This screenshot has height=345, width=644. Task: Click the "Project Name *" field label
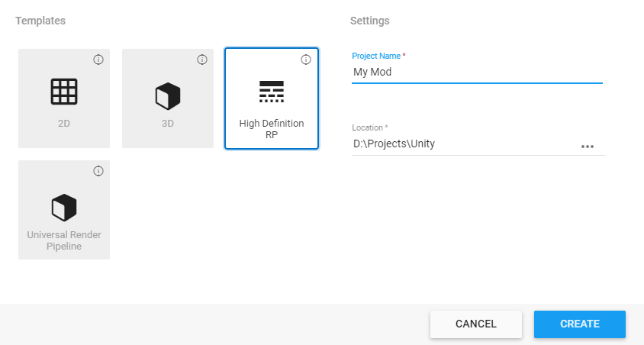pos(378,56)
